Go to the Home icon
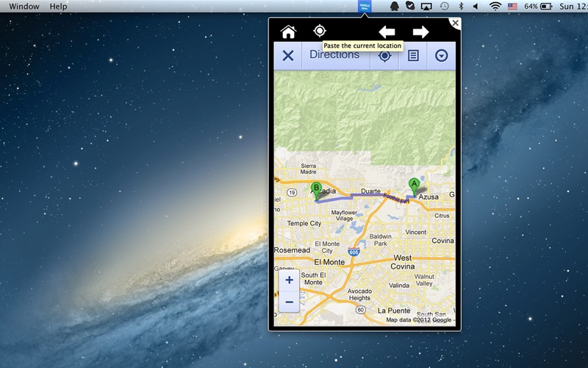This screenshot has height=368, width=588. coord(288,32)
